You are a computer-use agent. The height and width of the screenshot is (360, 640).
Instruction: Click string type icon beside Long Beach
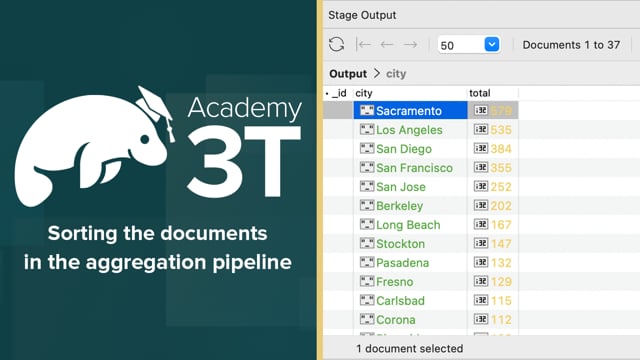click(367, 224)
